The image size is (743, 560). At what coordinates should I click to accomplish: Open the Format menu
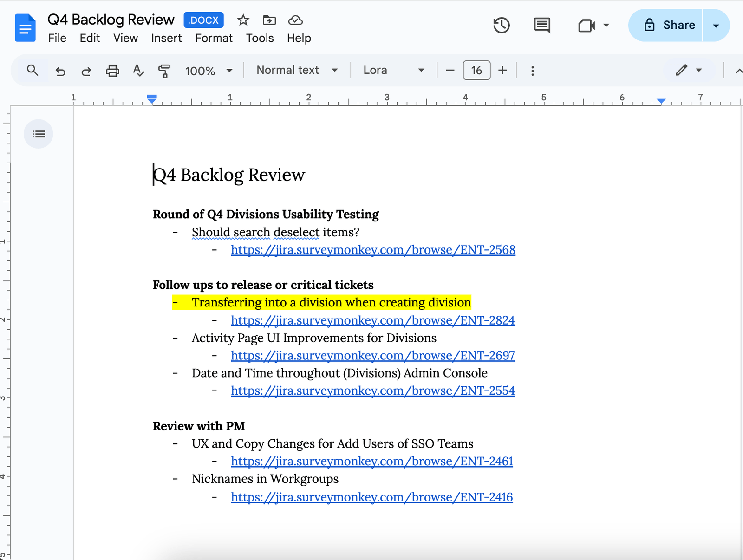point(213,38)
